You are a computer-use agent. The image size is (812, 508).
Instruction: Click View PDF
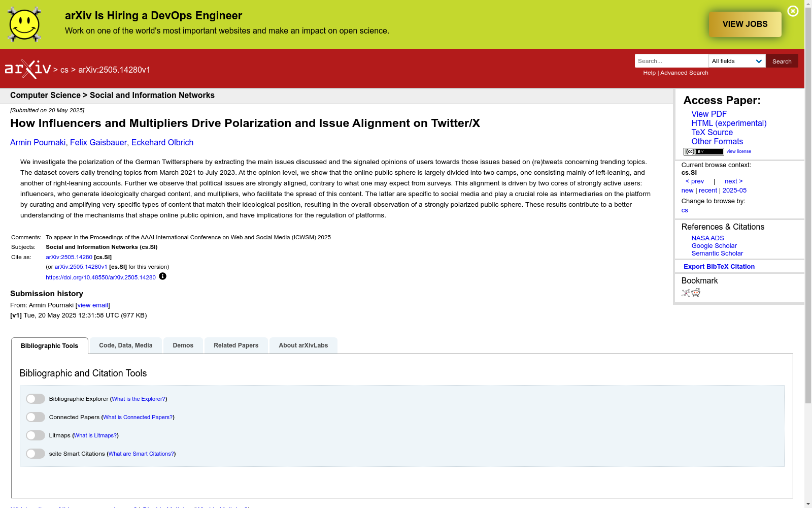click(709, 114)
